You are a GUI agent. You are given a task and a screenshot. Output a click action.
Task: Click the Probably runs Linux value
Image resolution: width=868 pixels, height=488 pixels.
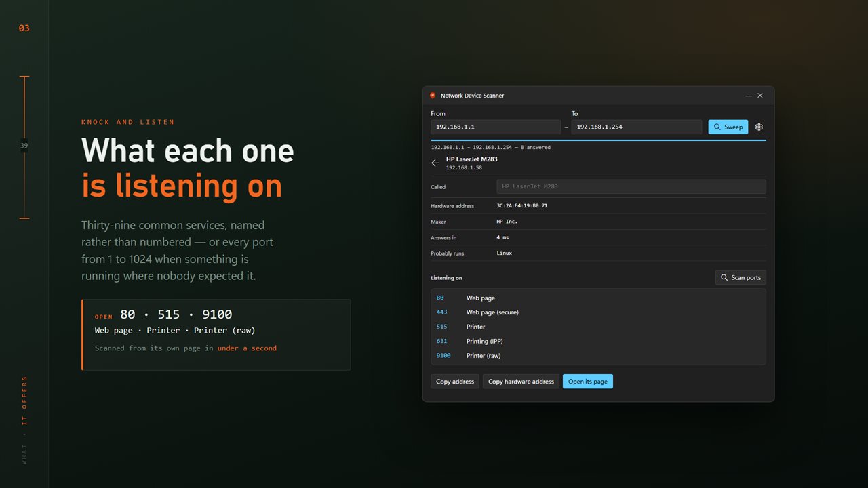tap(505, 253)
